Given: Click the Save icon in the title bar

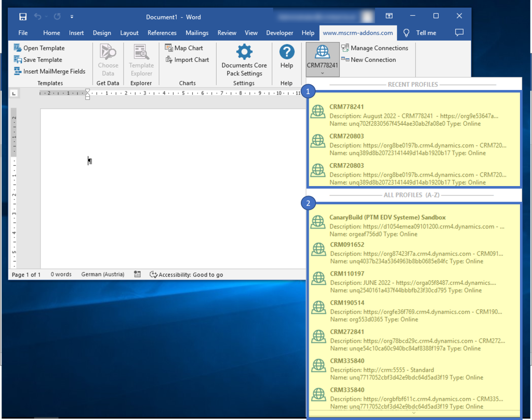Looking at the screenshot, I should tap(23, 17).
